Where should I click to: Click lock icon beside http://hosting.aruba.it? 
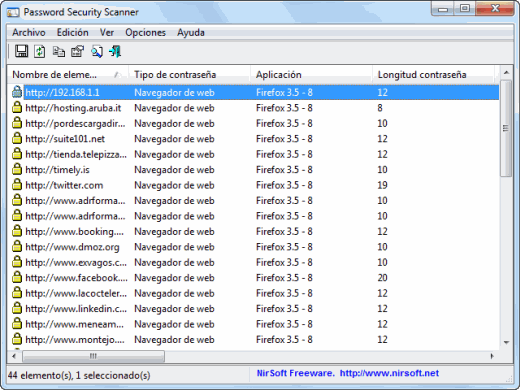coord(17,108)
